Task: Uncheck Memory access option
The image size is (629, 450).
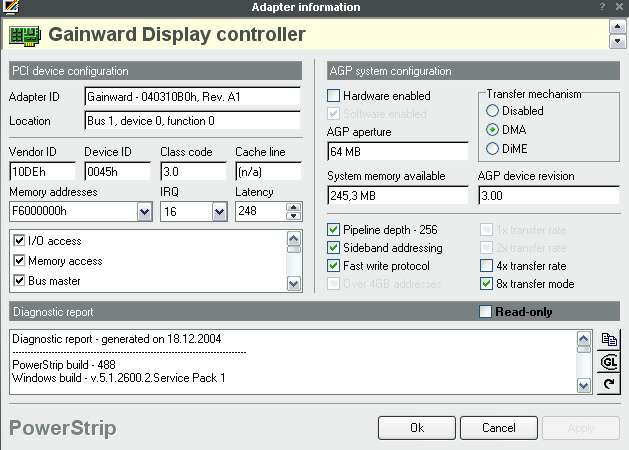Action: click(19, 260)
